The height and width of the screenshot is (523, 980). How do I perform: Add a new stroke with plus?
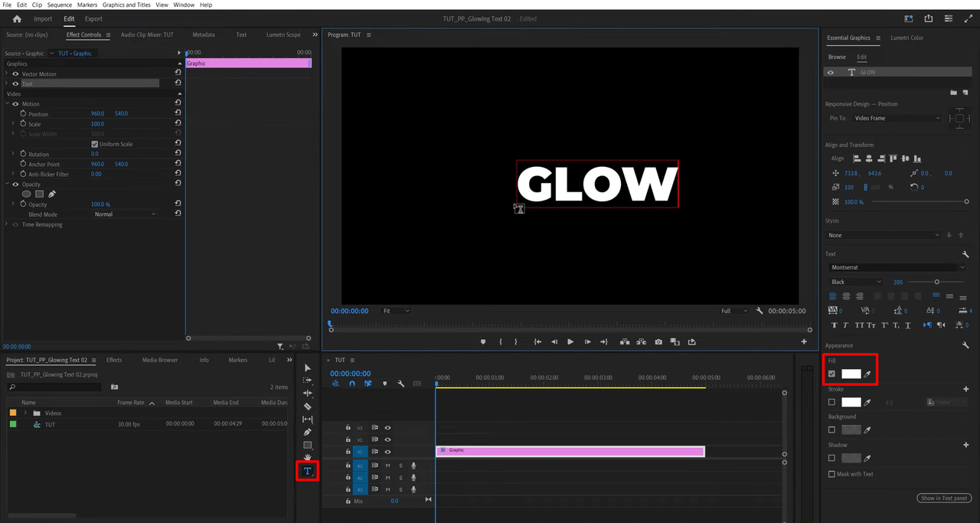coord(966,389)
